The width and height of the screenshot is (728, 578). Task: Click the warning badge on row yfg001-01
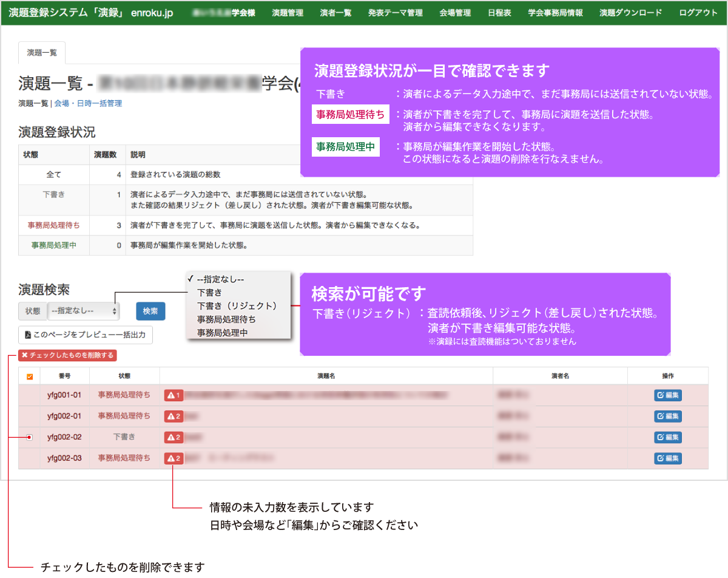(174, 396)
